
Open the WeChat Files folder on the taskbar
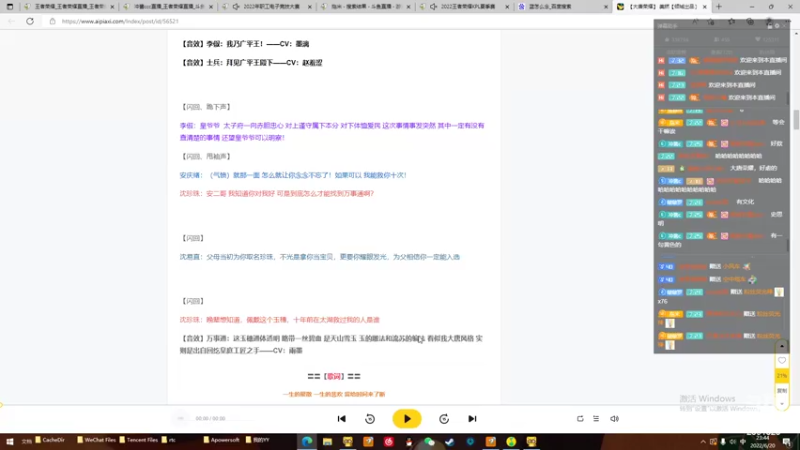pos(96,440)
